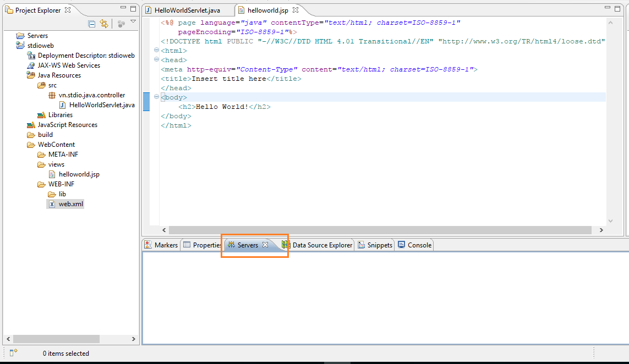Click '0 items selected' status text
Viewport: 629px width, 364px height.
coord(66,354)
